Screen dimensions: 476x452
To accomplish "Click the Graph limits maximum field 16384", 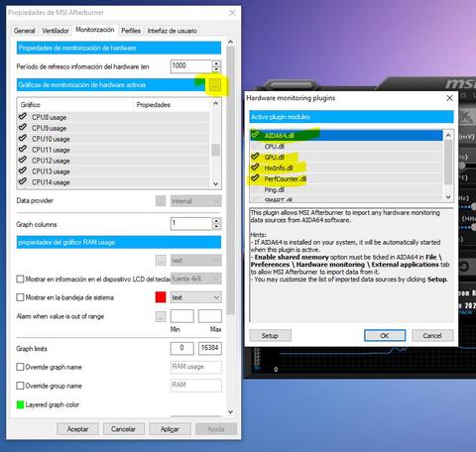I will click(x=210, y=348).
